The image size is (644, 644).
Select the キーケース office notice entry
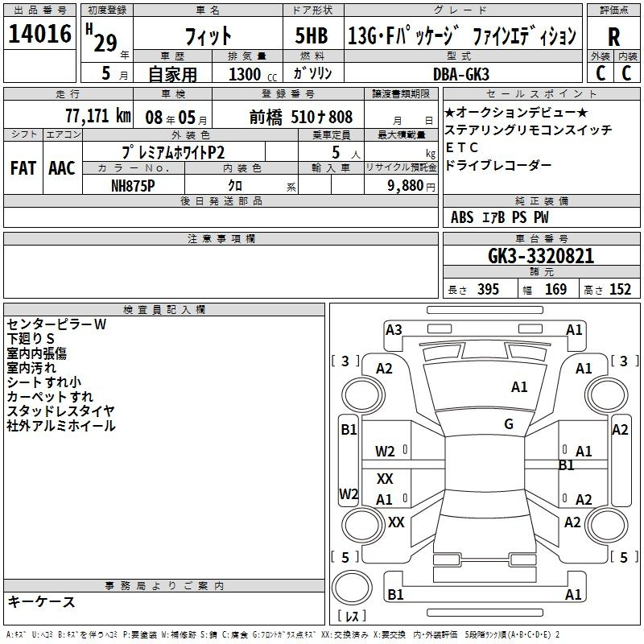[x=42, y=602]
